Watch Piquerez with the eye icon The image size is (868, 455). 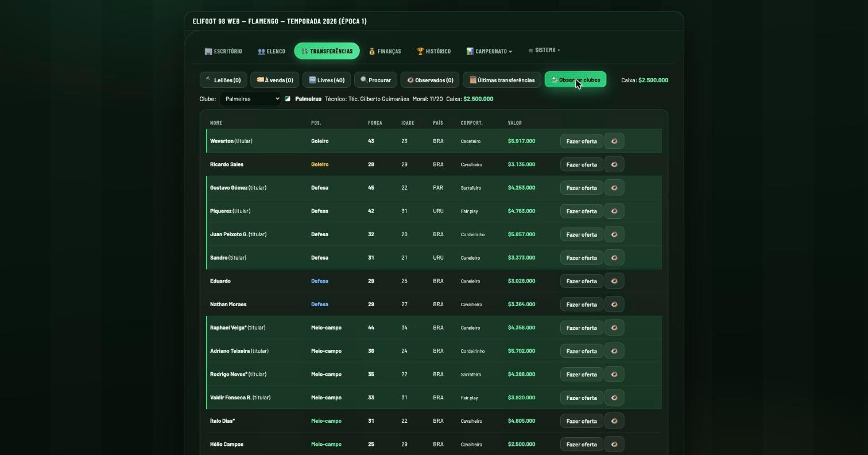614,211
